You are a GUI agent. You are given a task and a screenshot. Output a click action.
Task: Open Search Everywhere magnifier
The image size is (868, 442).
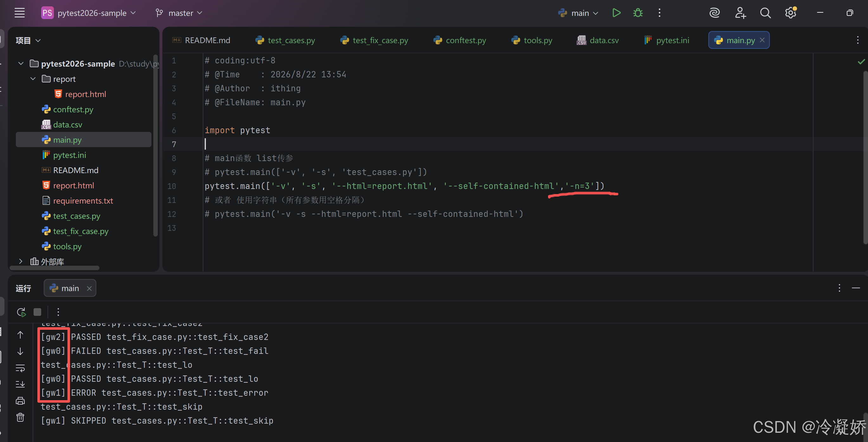coord(765,13)
